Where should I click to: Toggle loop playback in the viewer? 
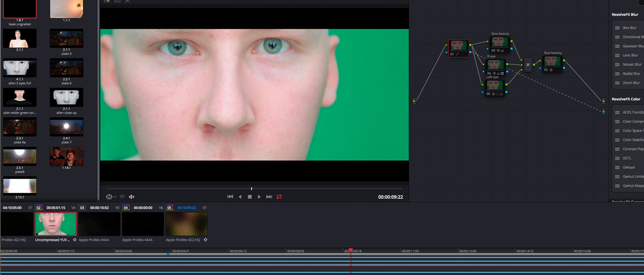pos(279,197)
